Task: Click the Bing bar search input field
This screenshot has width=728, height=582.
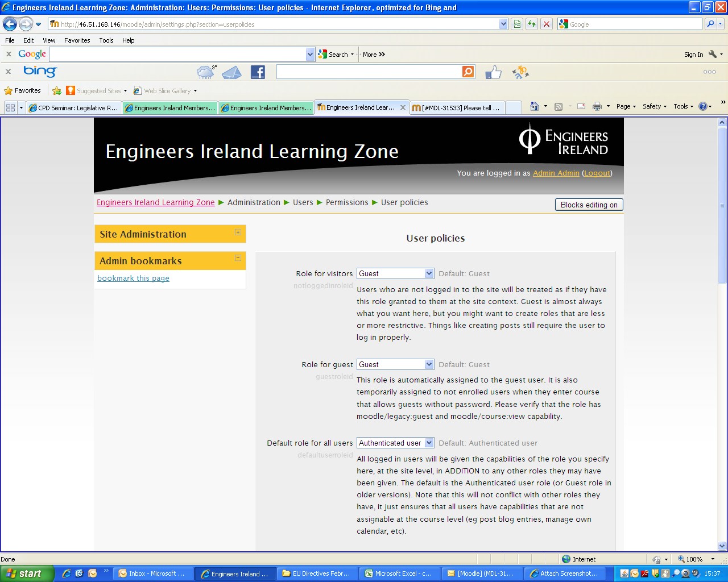Action: click(x=369, y=72)
